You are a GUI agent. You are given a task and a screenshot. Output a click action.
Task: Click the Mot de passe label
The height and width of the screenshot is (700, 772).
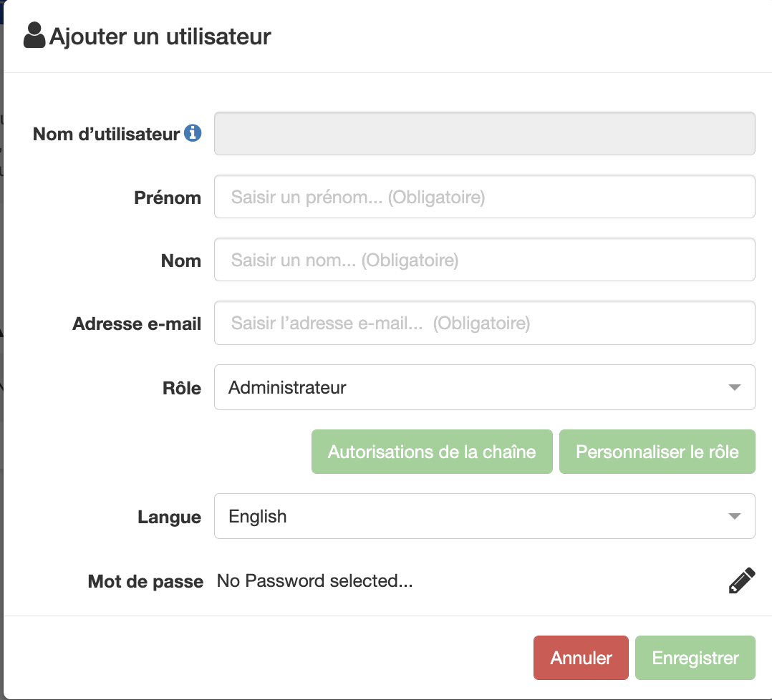coord(145,581)
